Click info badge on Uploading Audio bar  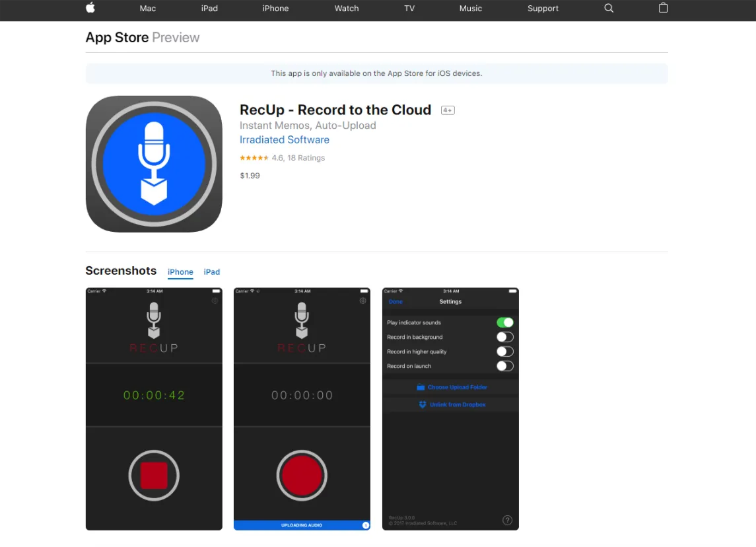click(366, 525)
